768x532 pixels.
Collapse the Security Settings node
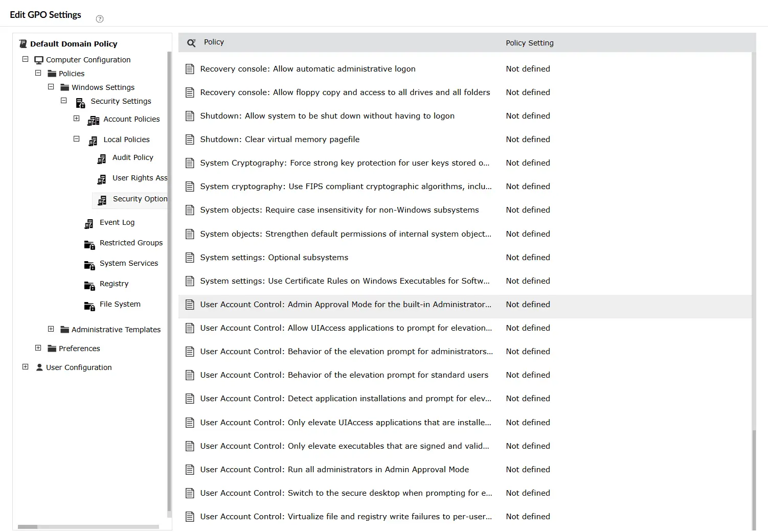pyautogui.click(x=63, y=101)
